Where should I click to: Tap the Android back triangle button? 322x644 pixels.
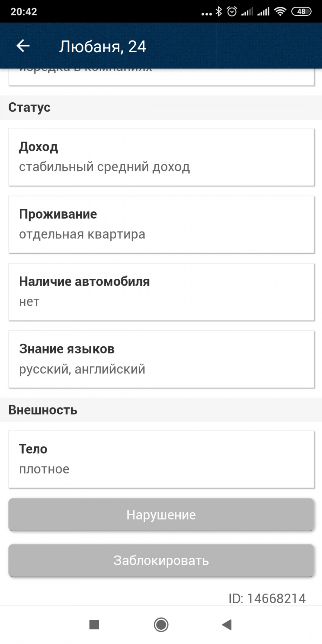coord(227,625)
